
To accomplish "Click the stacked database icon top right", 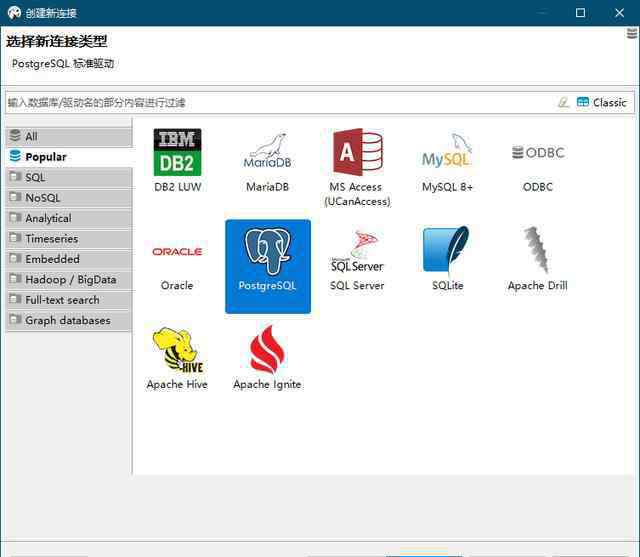I will tap(632, 33).
